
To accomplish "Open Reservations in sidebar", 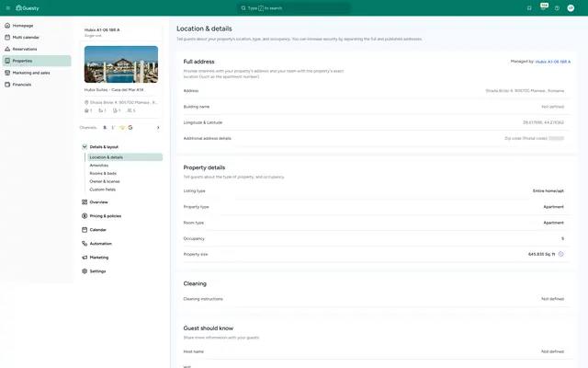I will 37,49.
